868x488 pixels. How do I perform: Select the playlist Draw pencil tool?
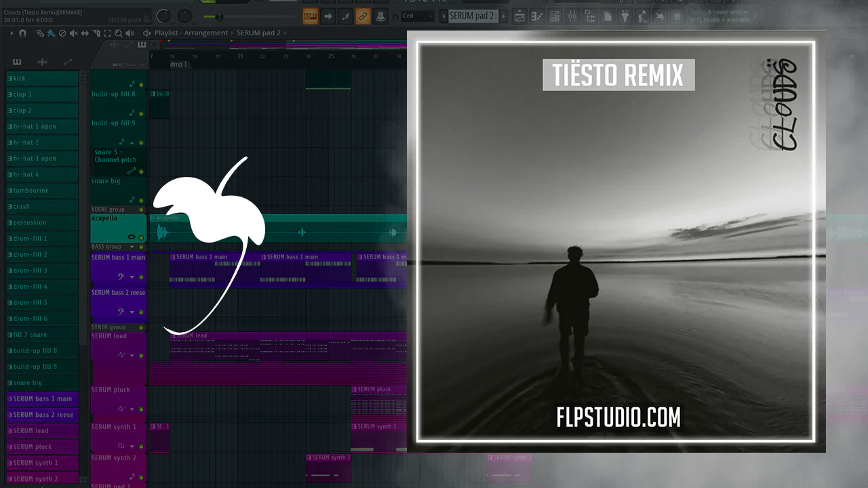(40, 33)
